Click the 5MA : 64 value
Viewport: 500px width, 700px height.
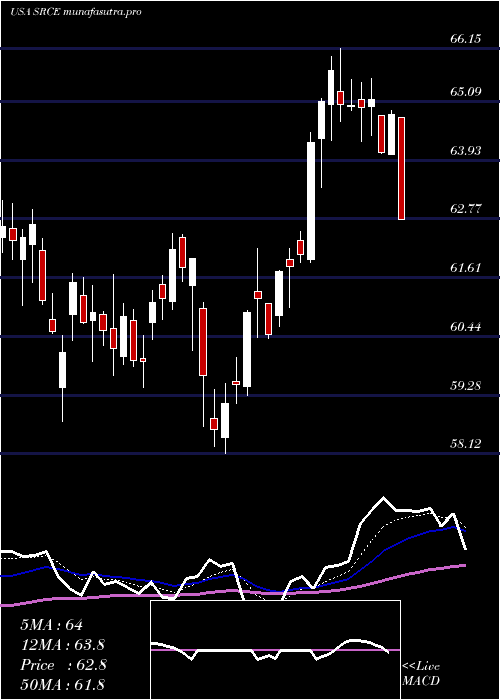point(51,625)
